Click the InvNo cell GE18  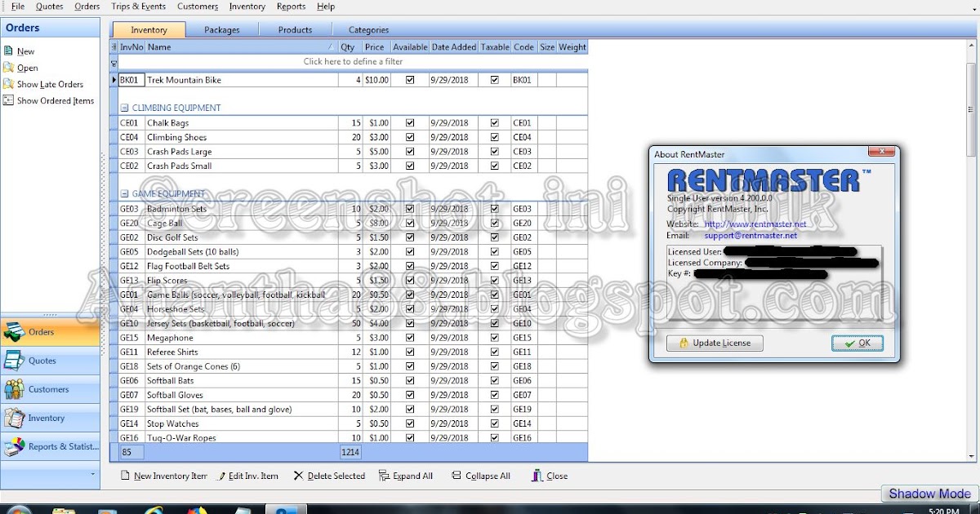coord(131,366)
